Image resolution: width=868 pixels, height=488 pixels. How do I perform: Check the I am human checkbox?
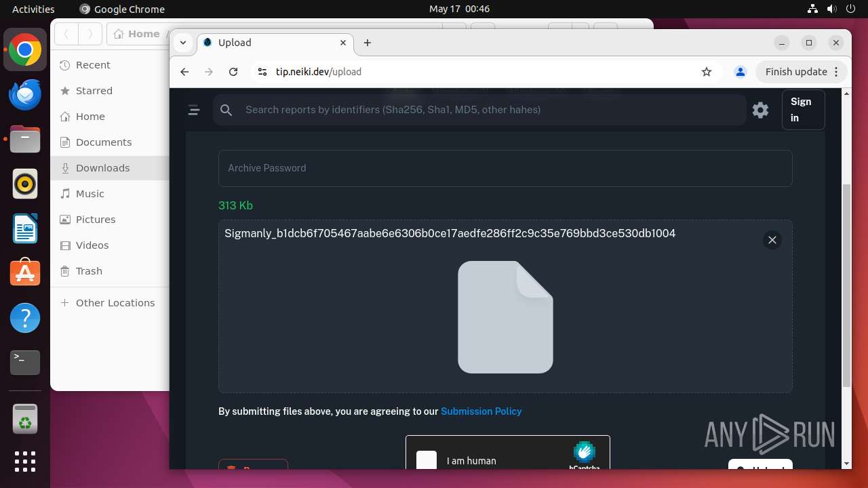coord(427,460)
